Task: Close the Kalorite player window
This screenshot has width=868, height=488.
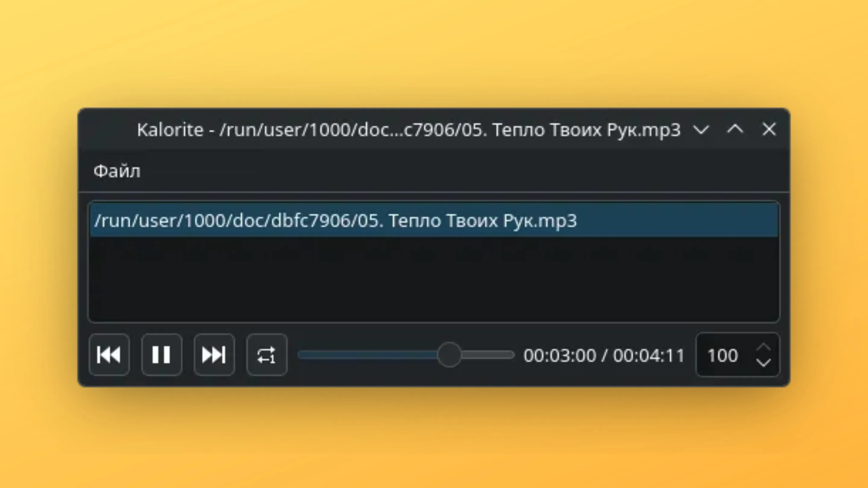Action: [769, 130]
